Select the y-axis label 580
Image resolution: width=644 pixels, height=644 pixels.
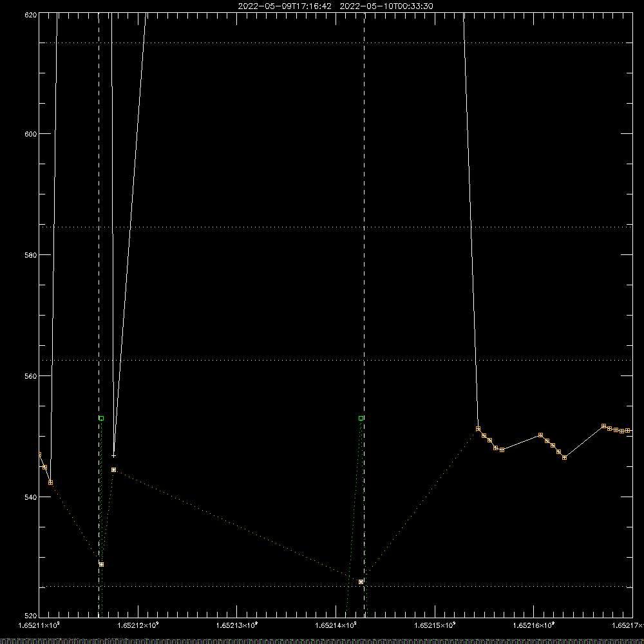pos(31,255)
